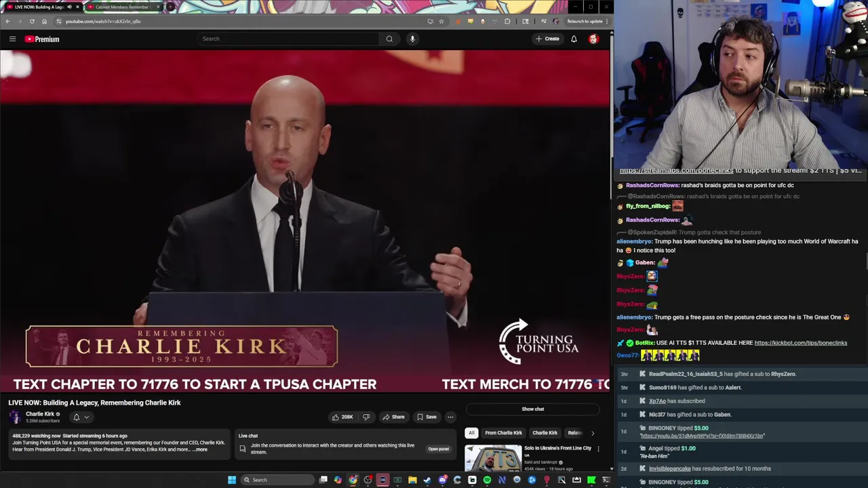Viewport: 868px width, 488px height.
Task: Select the All filter chip
Action: point(471,432)
